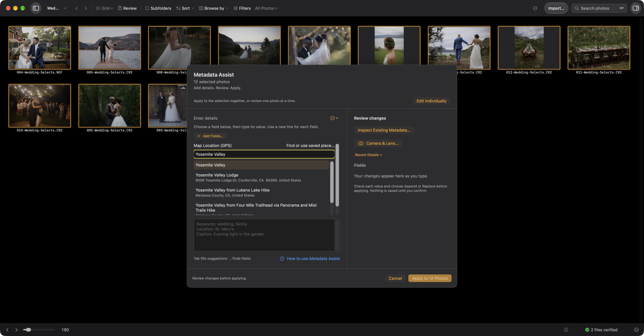This screenshot has height=336, width=644.
Task: Click the Camera & Lens camera icon
Action: (x=361, y=143)
